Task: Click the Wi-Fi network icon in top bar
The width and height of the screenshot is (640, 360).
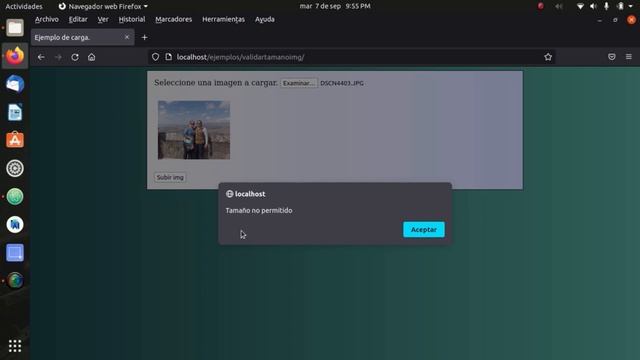Action: (x=580, y=6)
